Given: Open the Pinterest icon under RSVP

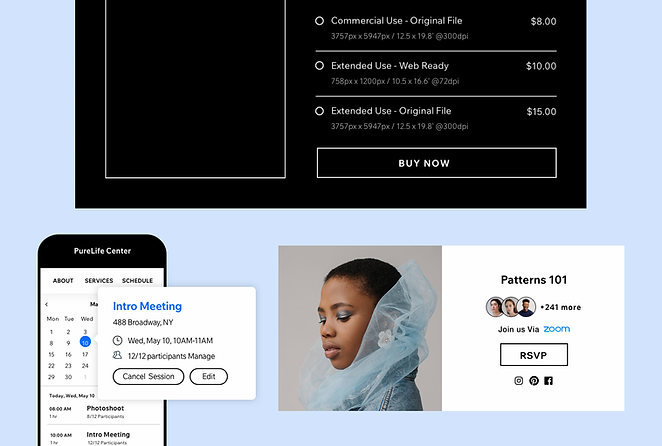Looking at the screenshot, I should click(534, 381).
